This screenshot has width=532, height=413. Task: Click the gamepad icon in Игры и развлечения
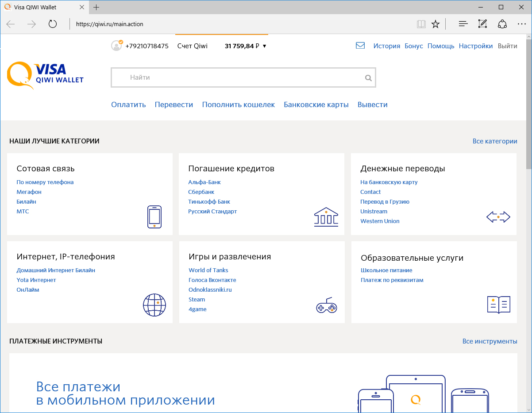pos(327,305)
